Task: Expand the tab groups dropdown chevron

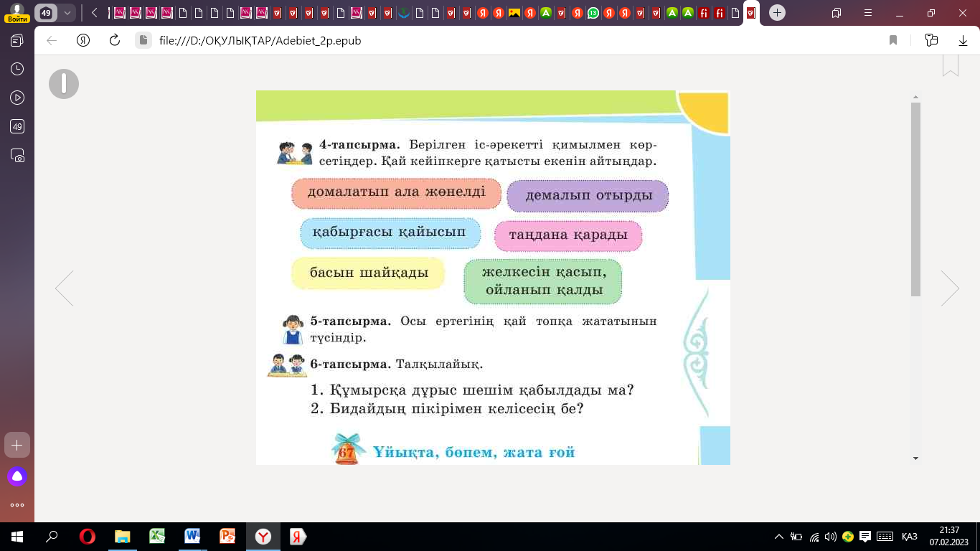Action: [67, 13]
